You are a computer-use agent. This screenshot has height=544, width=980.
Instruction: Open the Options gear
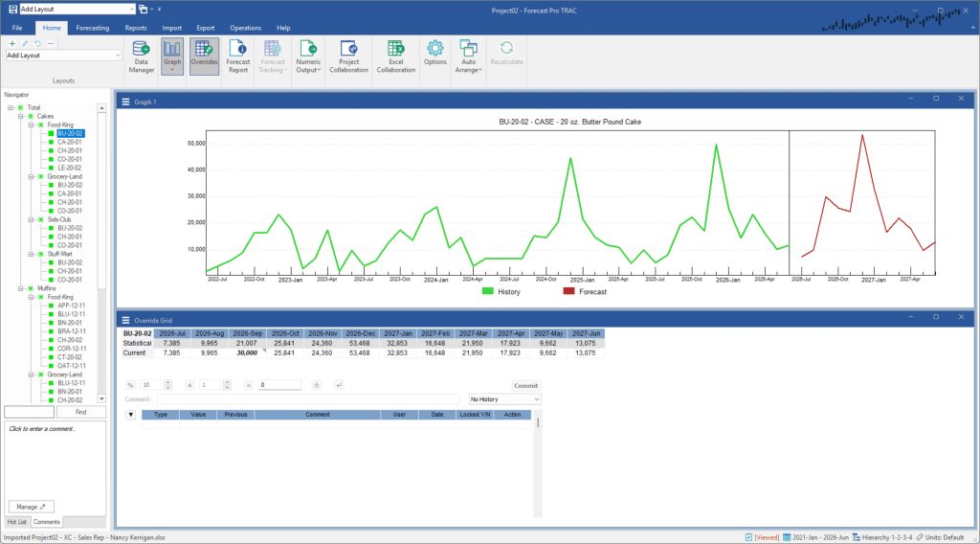435,56
